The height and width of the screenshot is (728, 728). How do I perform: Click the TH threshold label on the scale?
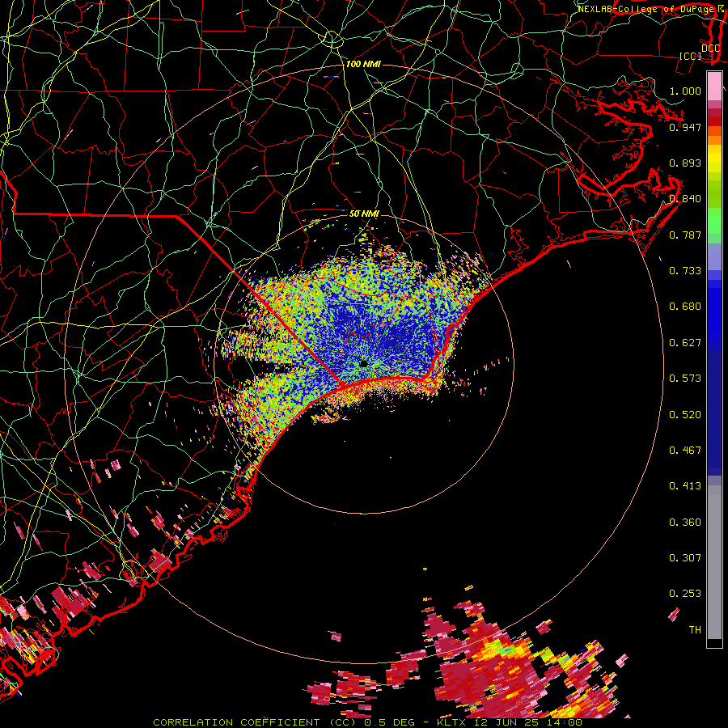[695, 630]
